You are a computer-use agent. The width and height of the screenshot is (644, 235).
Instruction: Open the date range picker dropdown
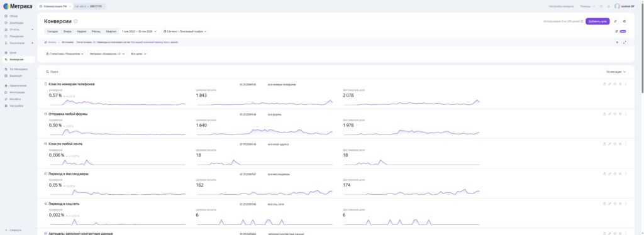coord(139,31)
